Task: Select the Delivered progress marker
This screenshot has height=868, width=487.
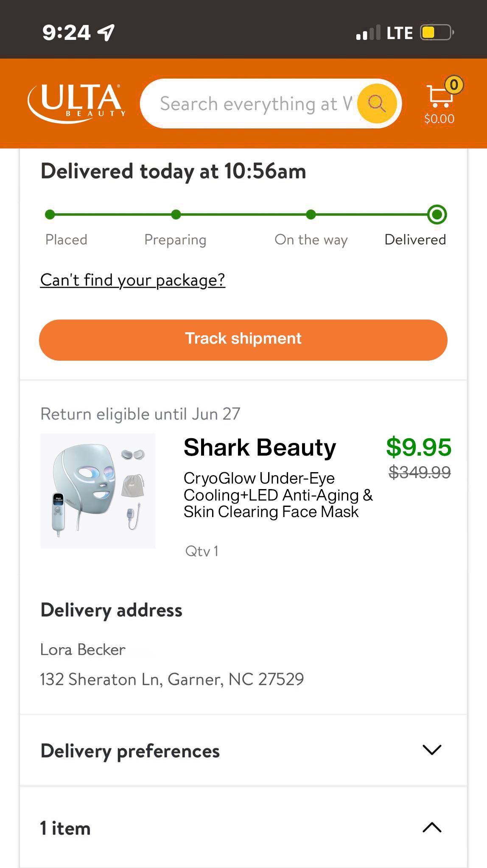Action: coord(437,214)
